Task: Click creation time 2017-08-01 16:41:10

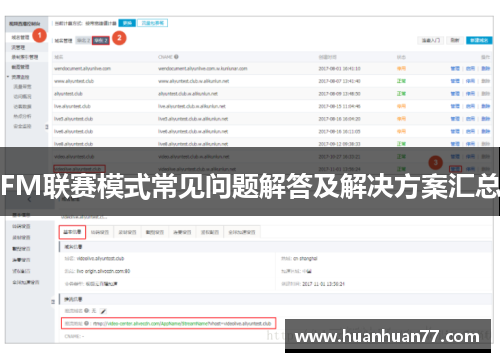Action: (x=339, y=69)
